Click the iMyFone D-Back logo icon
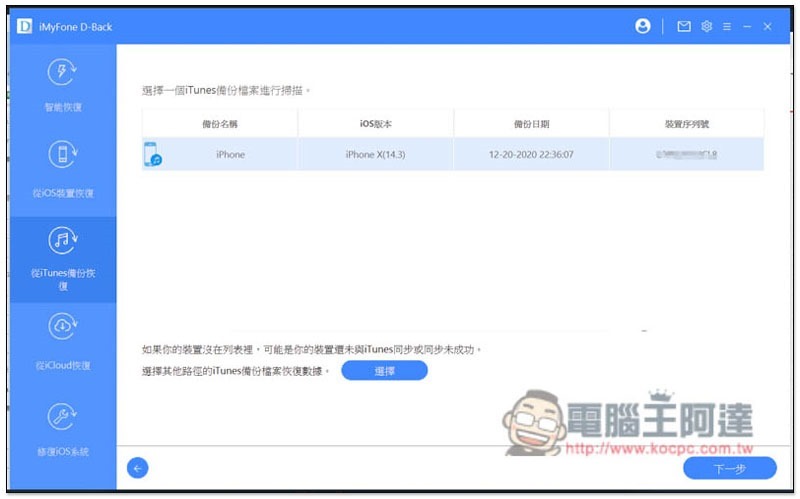 coord(24,26)
